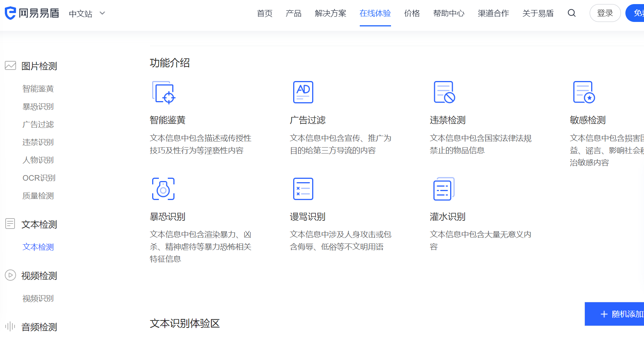
Task: Click the 灌水识别 pages icon
Action: coord(443,188)
